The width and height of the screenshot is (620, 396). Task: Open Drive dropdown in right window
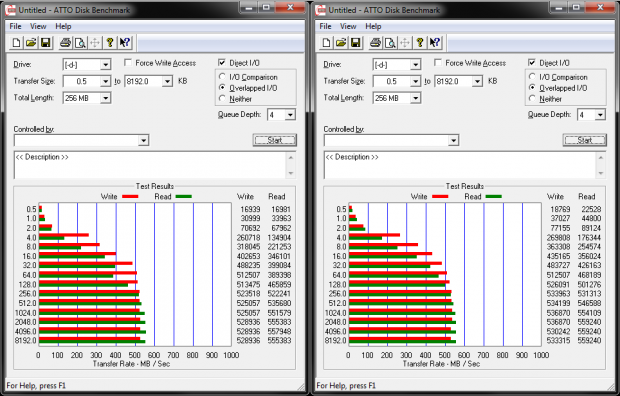point(415,64)
